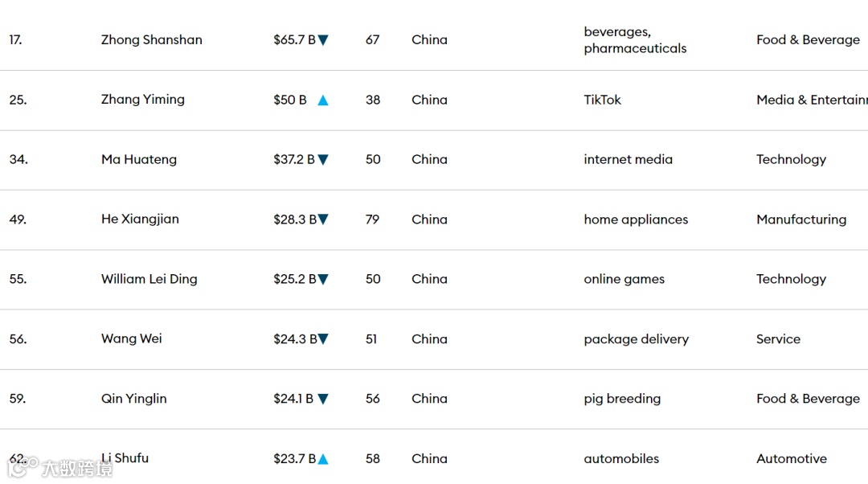
Task: Click the Automotive industry label
Action: pyautogui.click(x=792, y=458)
